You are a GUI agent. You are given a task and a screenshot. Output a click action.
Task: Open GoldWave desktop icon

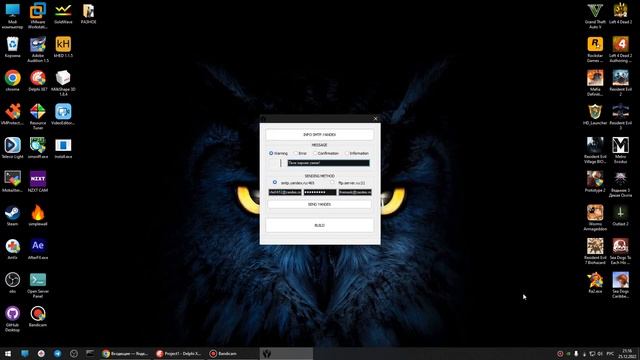63,14
